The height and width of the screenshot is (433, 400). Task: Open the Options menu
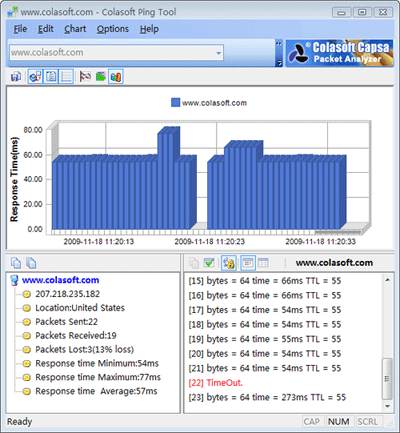tap(113, 29)
